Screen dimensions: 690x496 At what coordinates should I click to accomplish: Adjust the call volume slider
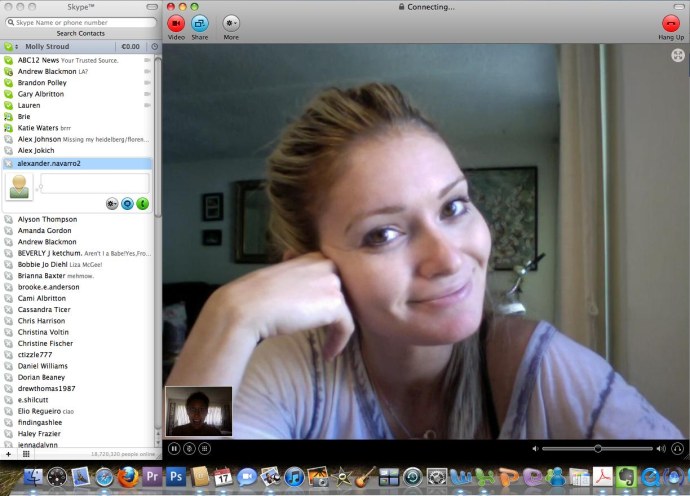(598, 448)
